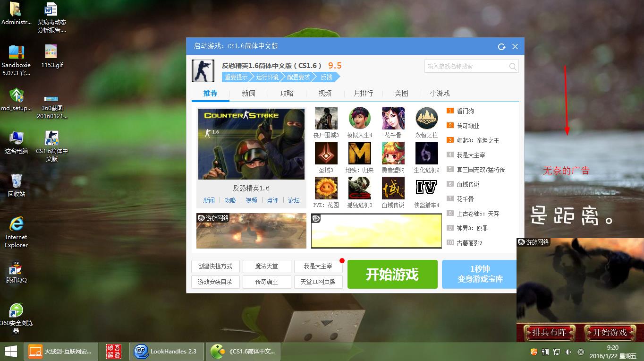
Task: Click the 游戏安装目录 button
Action: pyautogui.click(x=215, y=282)
